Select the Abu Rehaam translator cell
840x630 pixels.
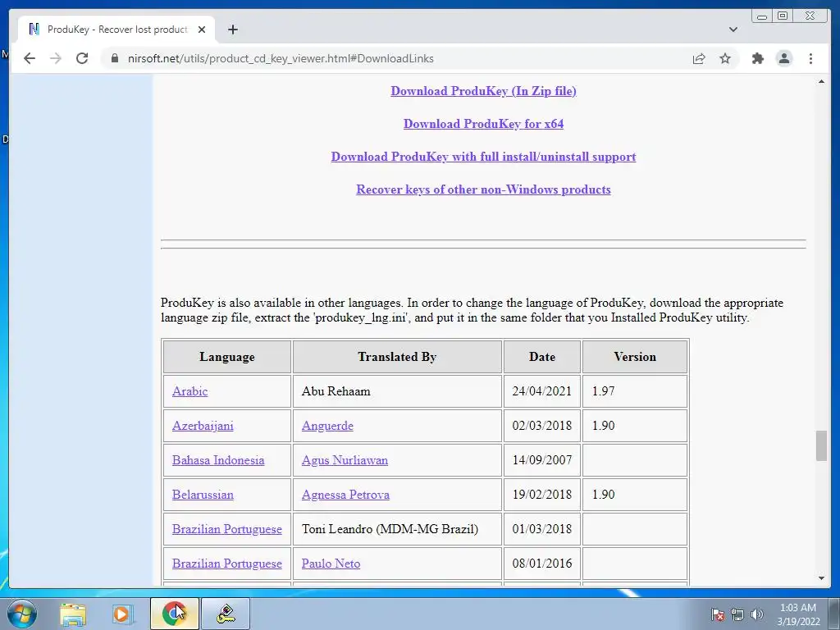tap(397, 391)
